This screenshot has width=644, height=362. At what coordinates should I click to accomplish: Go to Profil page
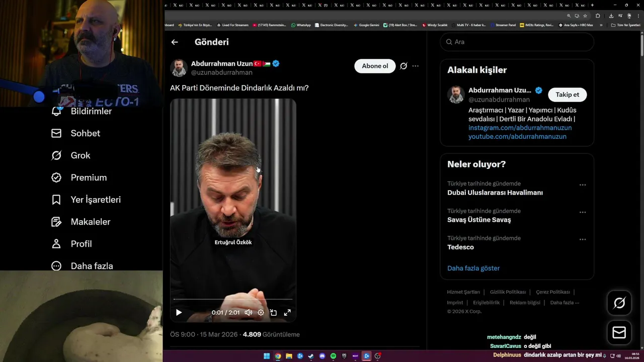pyautogui.click(x=71, y=244)
